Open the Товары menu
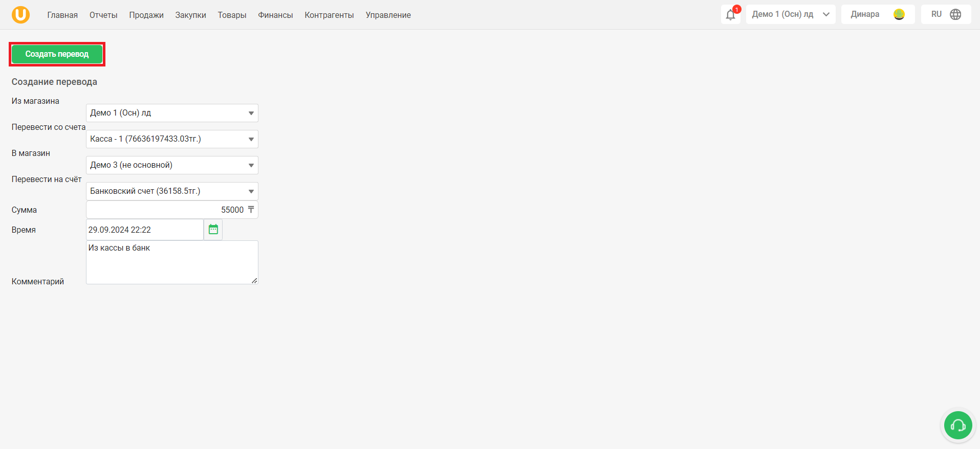The height and width of the screenshot is (449, 980). tap(232, 15)
